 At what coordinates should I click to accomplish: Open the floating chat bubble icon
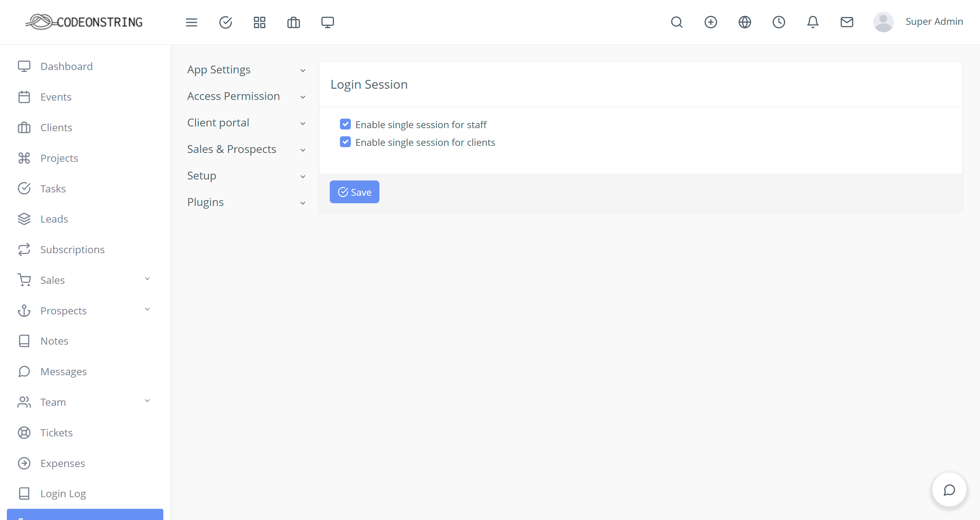point(949,490)
